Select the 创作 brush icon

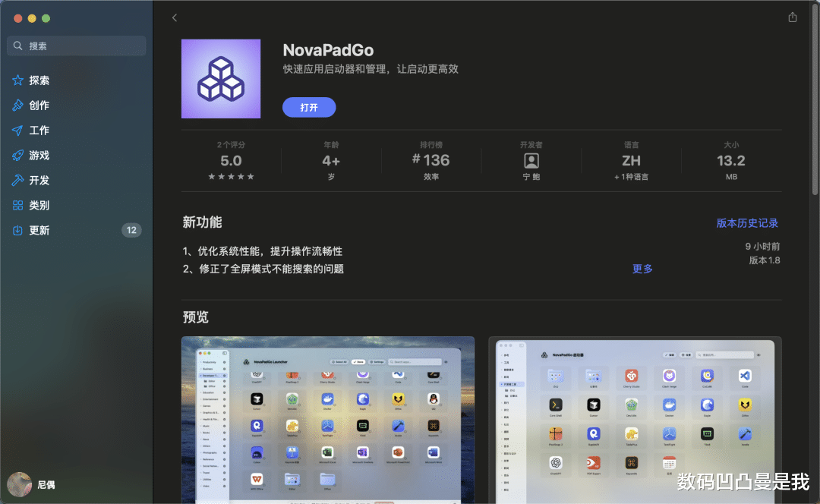[17, 105]
